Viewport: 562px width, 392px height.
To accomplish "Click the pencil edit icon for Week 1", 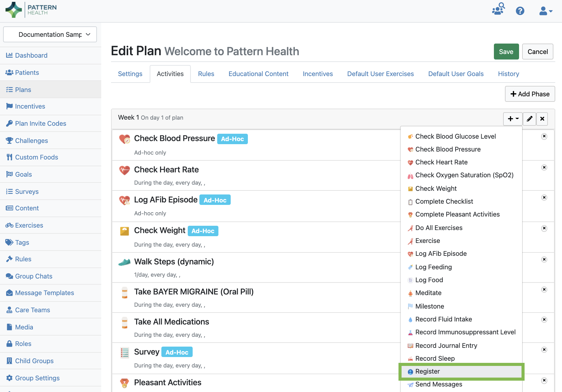I will [529, 119].
